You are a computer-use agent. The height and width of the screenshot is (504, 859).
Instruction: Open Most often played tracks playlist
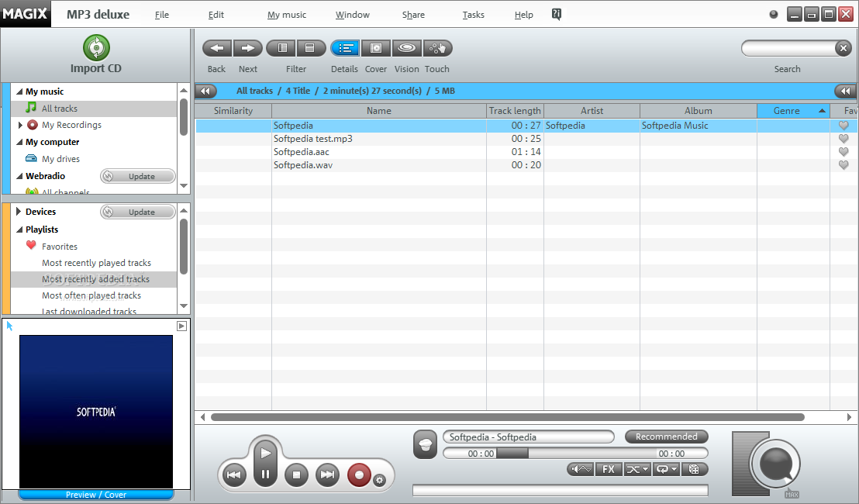91,295
